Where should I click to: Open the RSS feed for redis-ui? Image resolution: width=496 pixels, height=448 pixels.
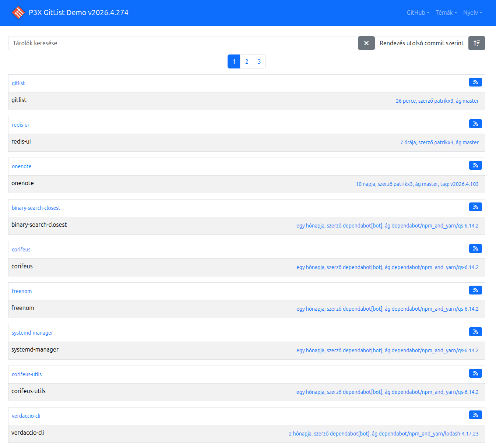(x=475, y=124)
